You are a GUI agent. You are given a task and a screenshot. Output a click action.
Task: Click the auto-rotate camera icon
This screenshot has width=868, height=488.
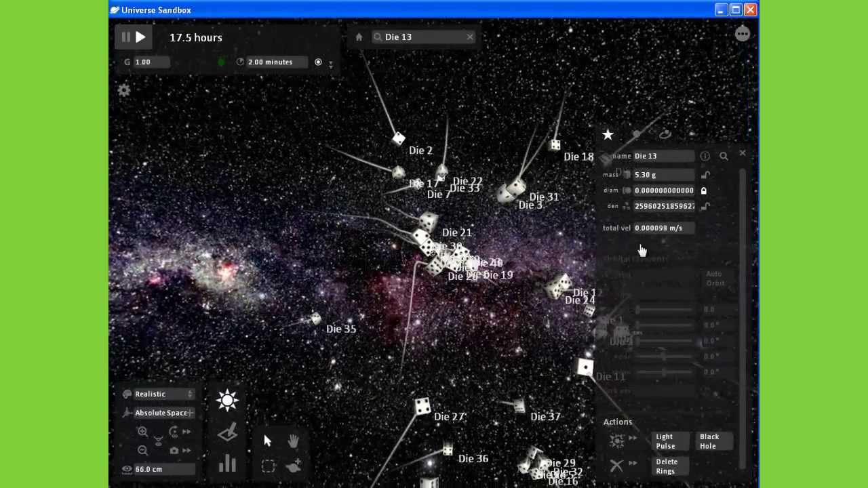(174, 432)
